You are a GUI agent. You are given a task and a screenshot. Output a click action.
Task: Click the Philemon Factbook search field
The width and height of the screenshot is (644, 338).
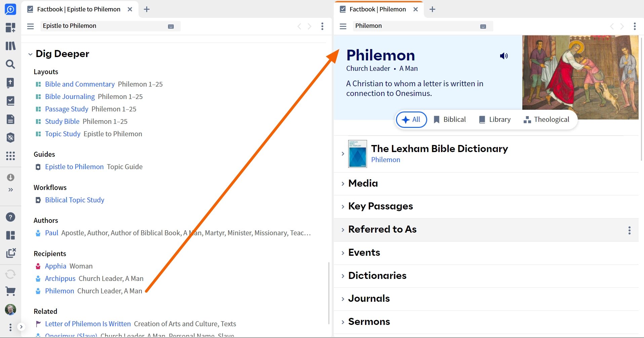[415, 26]
